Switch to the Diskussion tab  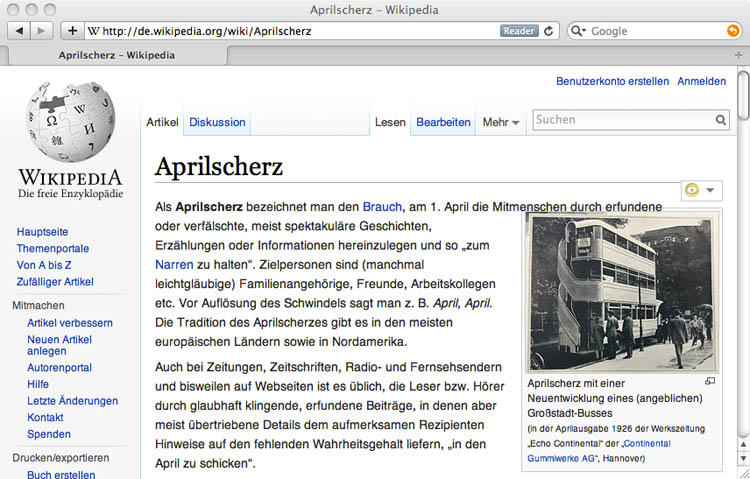pos(217,122)
